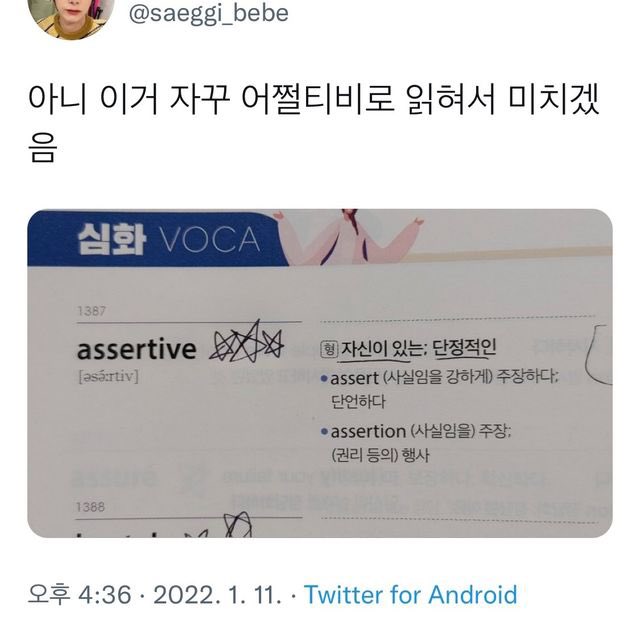The width and height of the screenshot is (640, 632).
Task: Open the @saeggi_bebe profile handle
Action: [209, 13]
